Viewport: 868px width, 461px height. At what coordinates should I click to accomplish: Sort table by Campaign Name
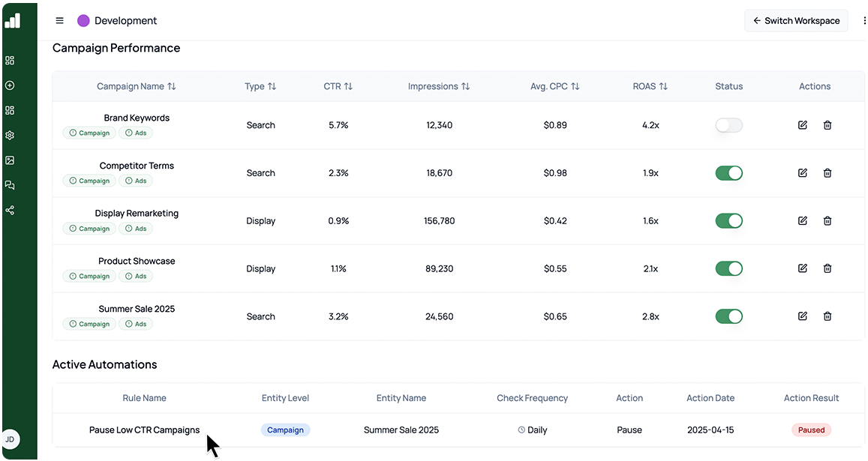click(x=137, y=86)
